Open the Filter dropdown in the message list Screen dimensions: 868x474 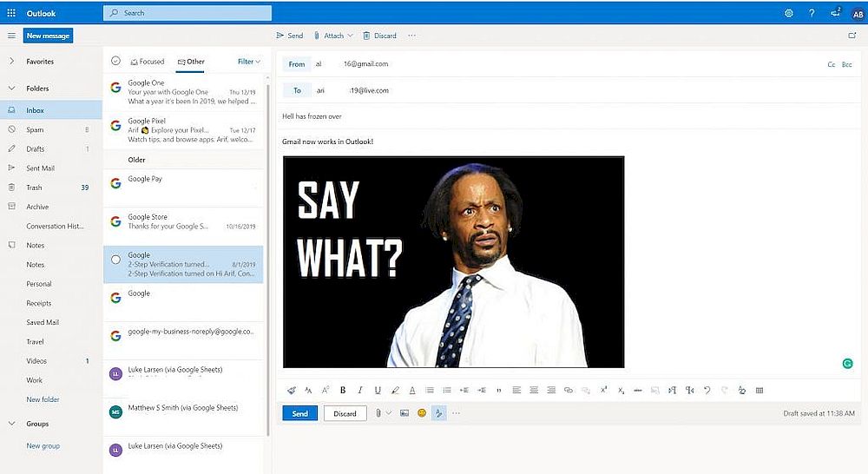click(249, 62)
